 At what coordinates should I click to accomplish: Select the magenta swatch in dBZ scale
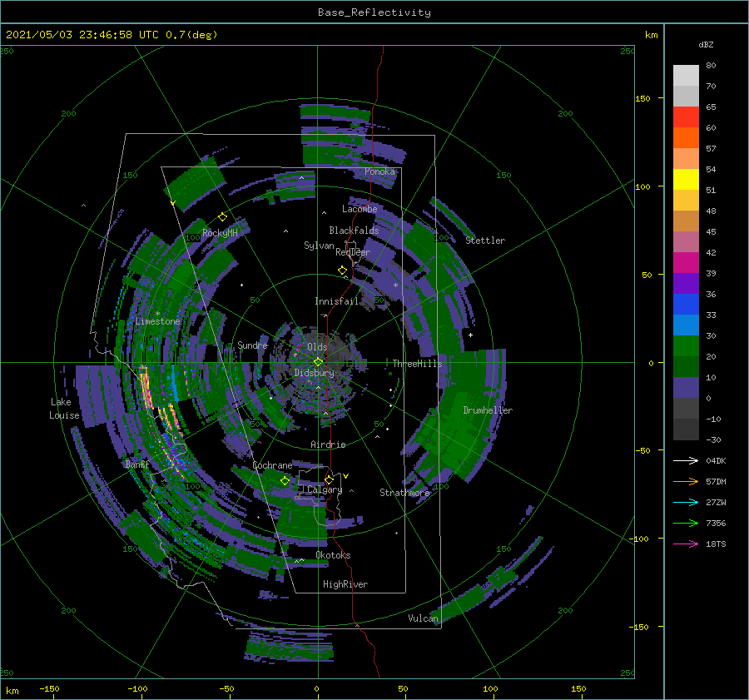686,262
